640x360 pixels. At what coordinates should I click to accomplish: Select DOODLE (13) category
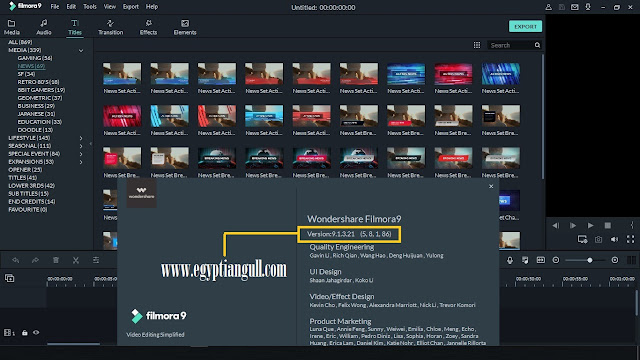click(35, 130)
